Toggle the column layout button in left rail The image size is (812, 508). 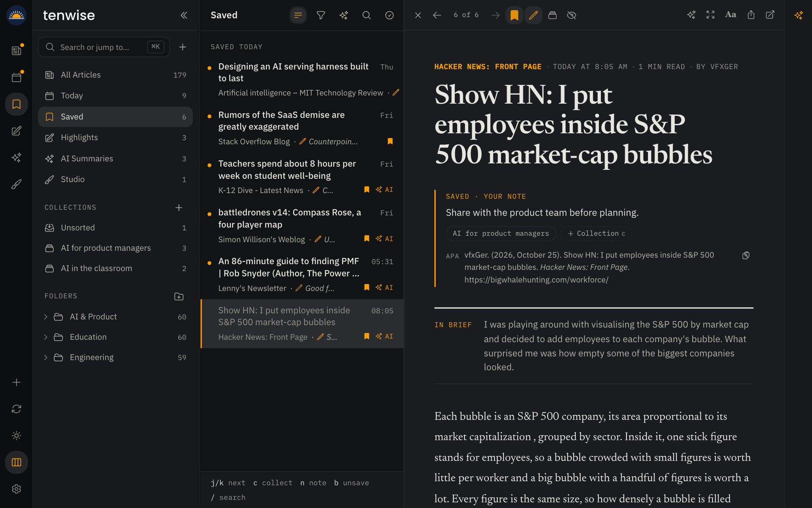(16, 462)
